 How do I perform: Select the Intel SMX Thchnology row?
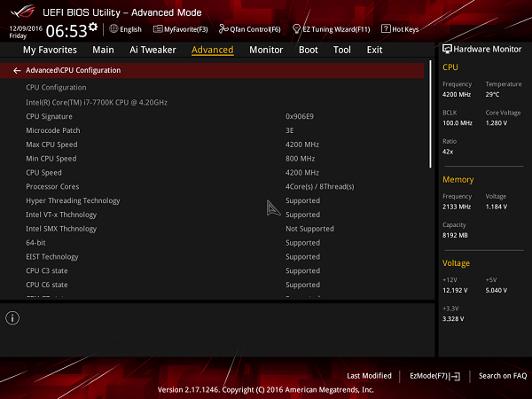[x=212, y=229]
